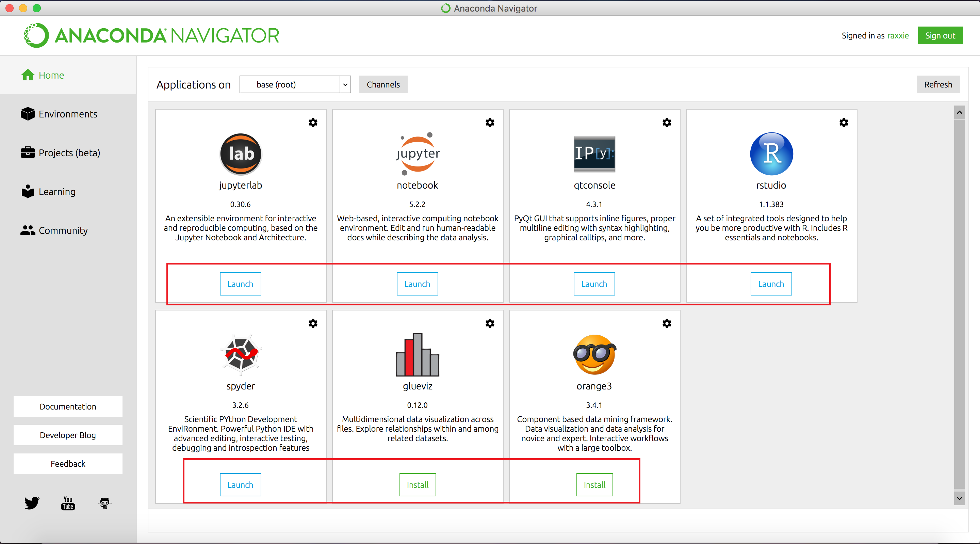Click the RStudio application icon
The image size is (980, 544).
(771, 153)
